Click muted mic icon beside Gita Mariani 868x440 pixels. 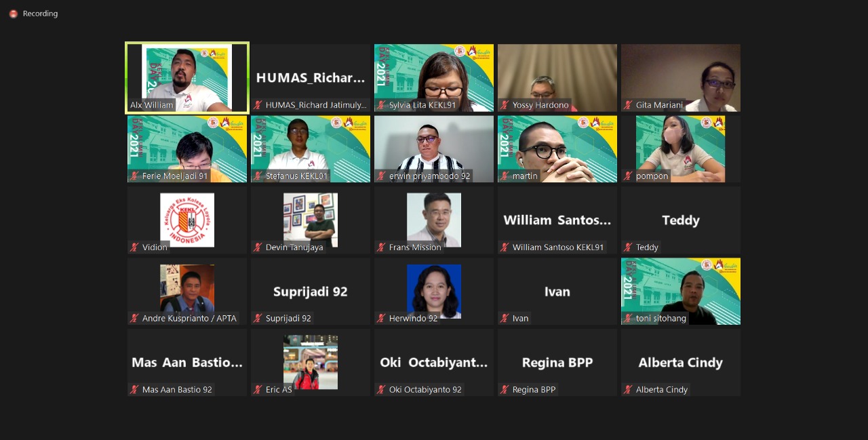[x=629, y=105]
